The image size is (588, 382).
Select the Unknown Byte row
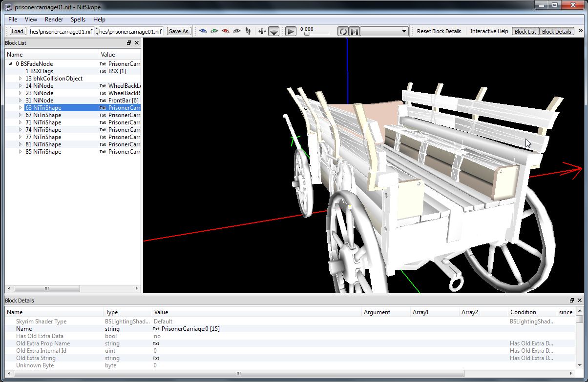click(291, 365)
